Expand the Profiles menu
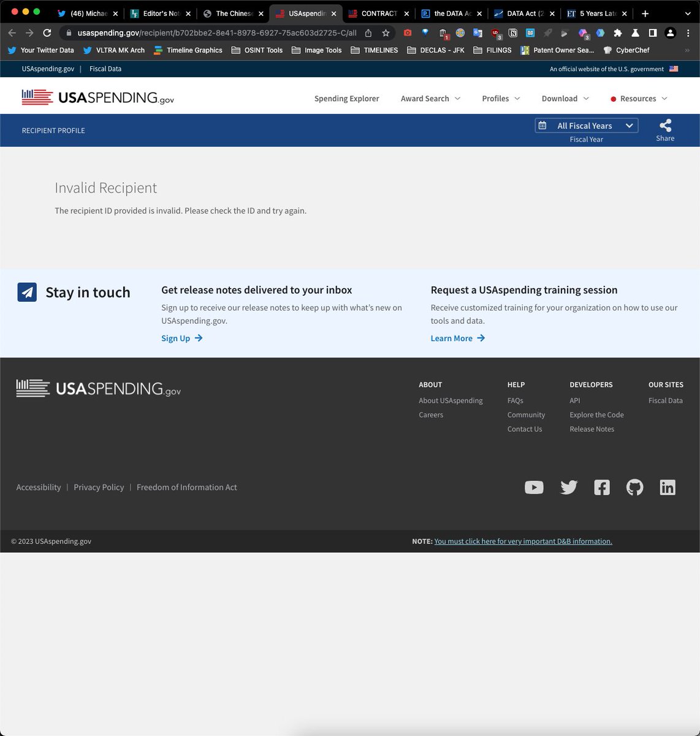The image size is (700, 736). (x=501, y=99)
